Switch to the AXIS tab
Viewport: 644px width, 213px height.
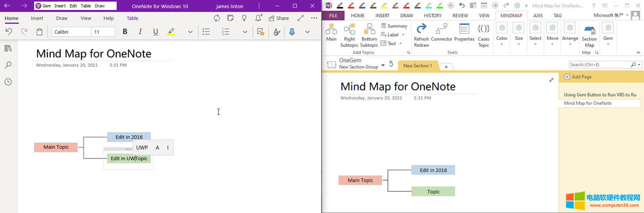pos(538,16)
